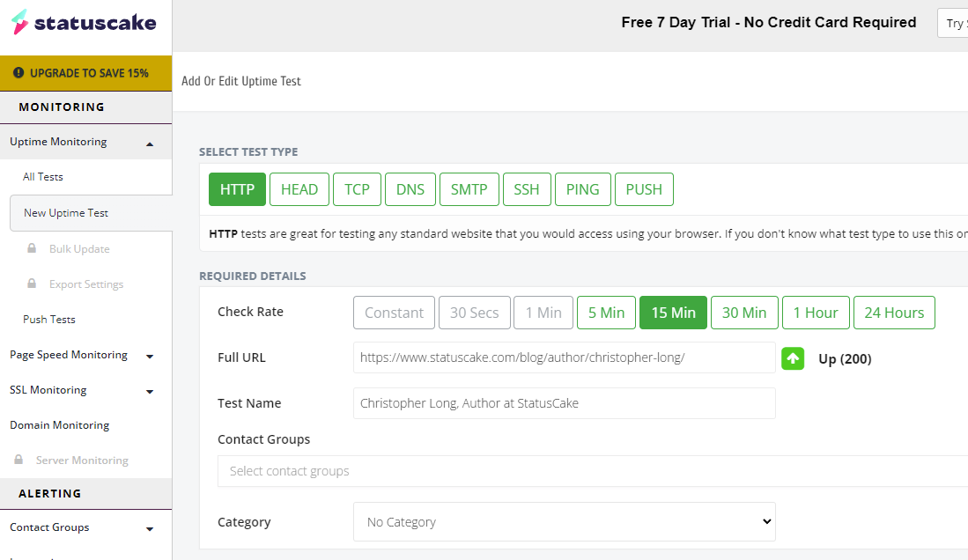
Task: Click the Add Or Edit Uptime Test heading
Action: pos(240,81)
